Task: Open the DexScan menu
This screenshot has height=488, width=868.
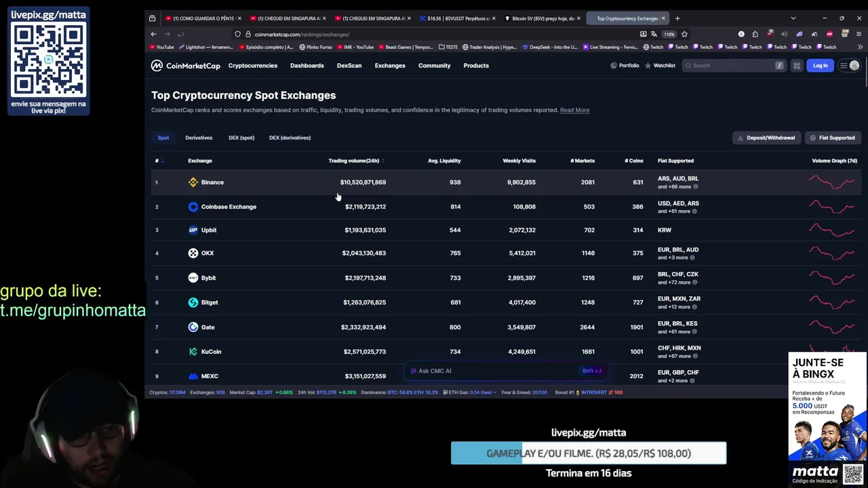Action: click(x=349, y=66)
